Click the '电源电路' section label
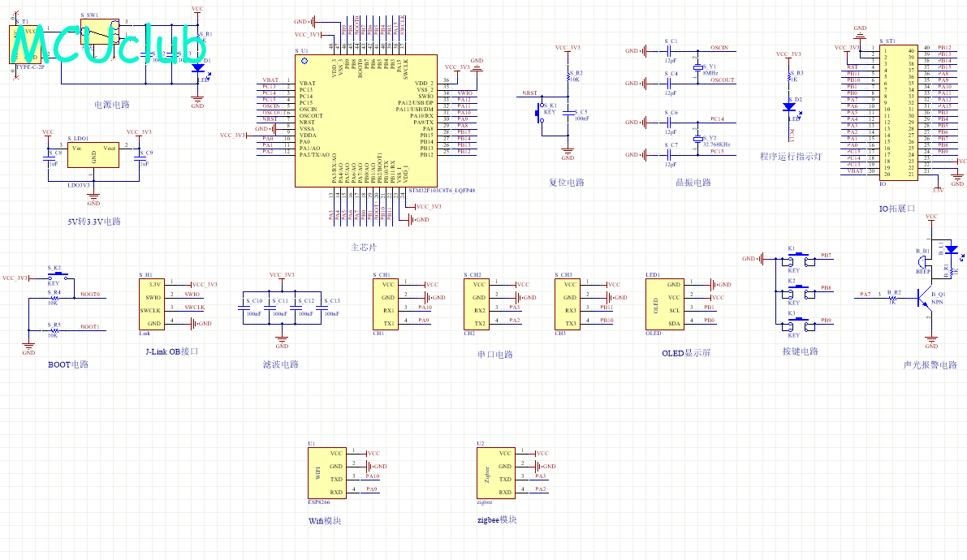Viewport: 967px width, 560px height. [112, 104]
